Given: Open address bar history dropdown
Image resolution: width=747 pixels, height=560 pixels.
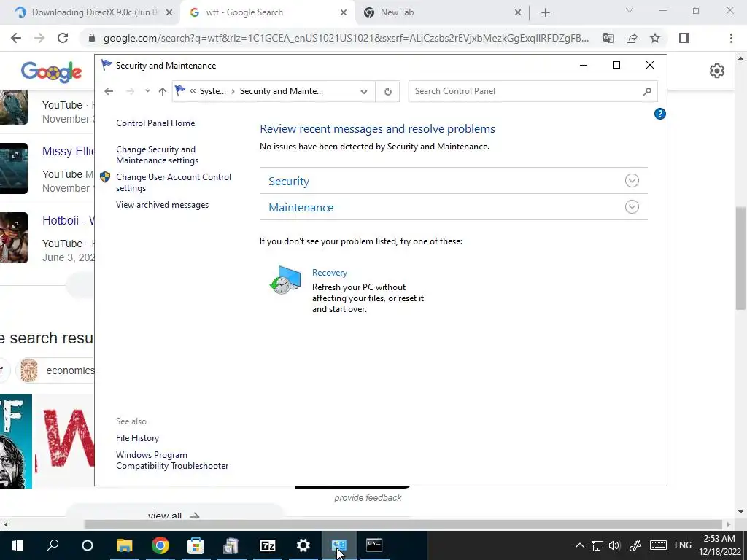Looking at the screenshot, I should click(x=363, y=91).
